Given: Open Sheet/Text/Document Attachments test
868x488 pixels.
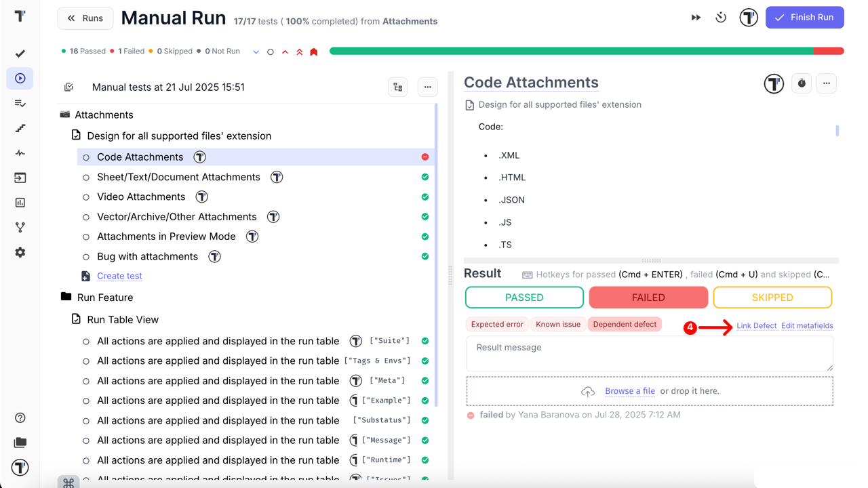Looking at the screenshot, I should tap(178, 177).
